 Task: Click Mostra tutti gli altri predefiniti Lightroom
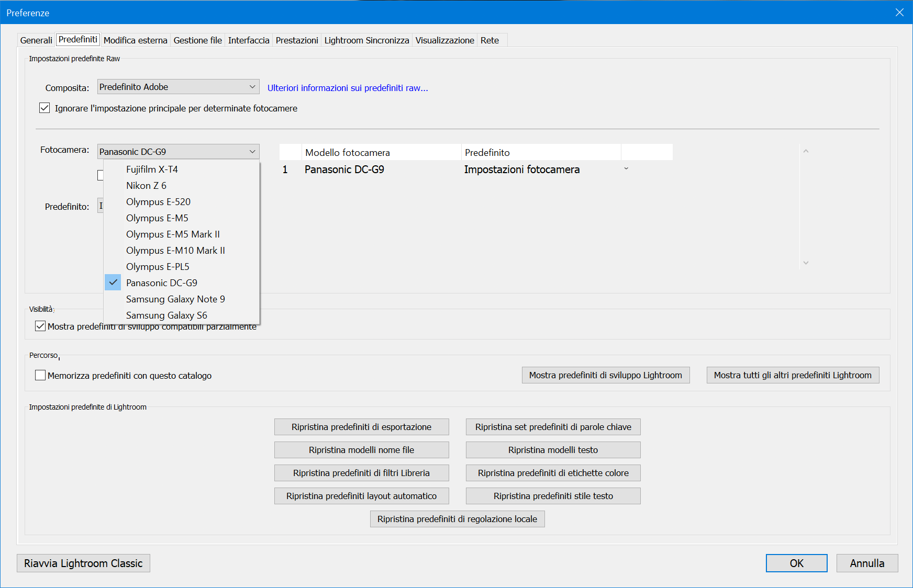[x=793, y=375]
